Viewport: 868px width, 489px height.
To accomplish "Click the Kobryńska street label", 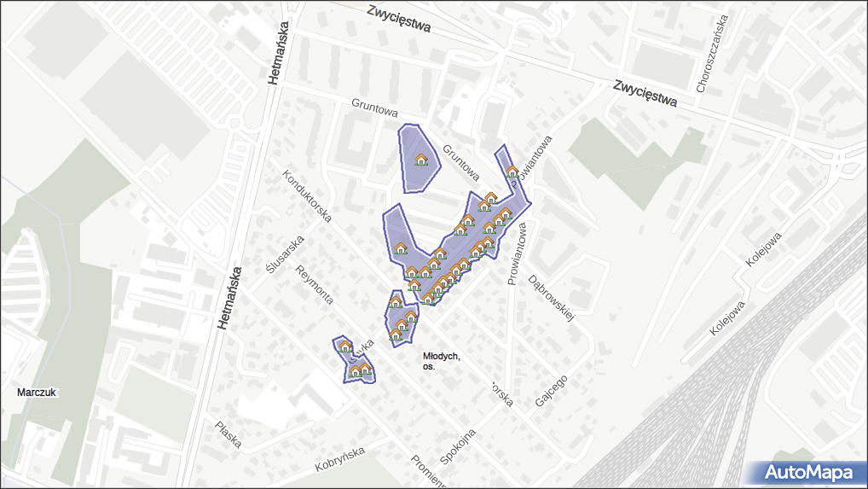I will (x=339, y=459).
